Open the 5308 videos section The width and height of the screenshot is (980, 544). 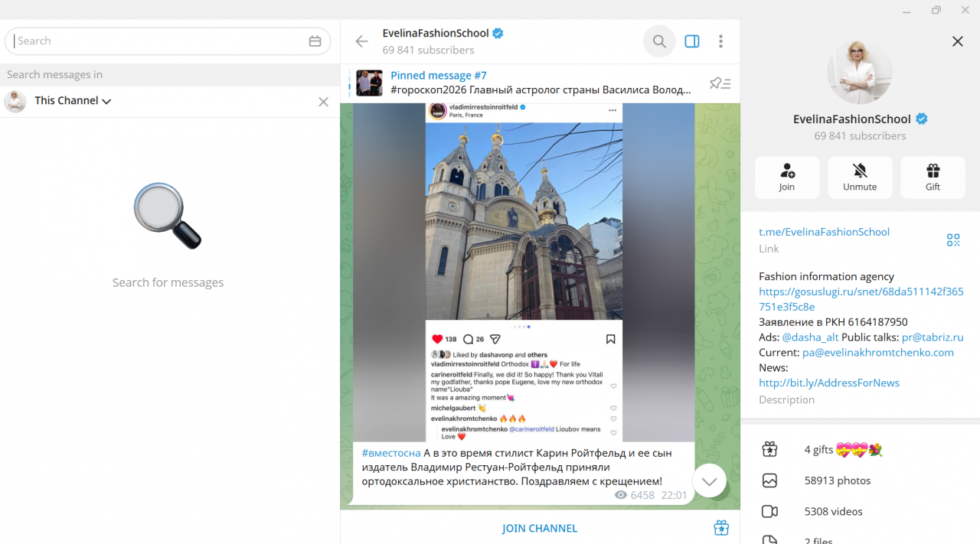[x=833, y=511]
